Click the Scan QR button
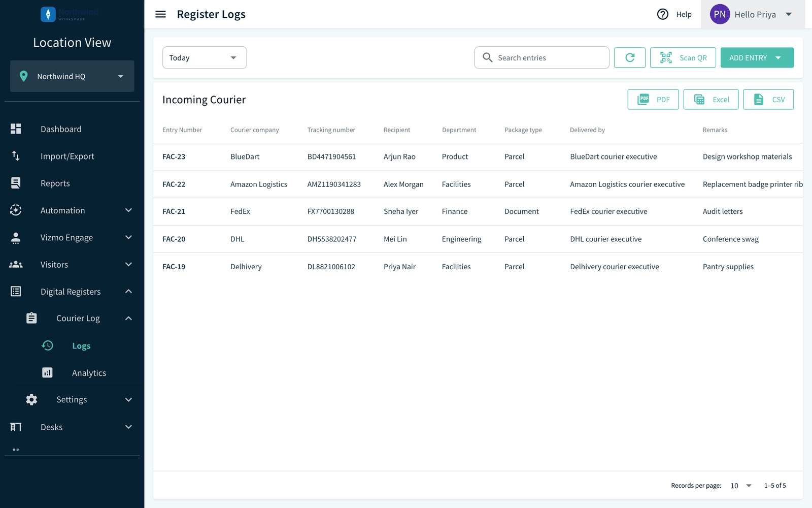Image resolution: width=812 pixels, height=508 pixels. [683, 57]
